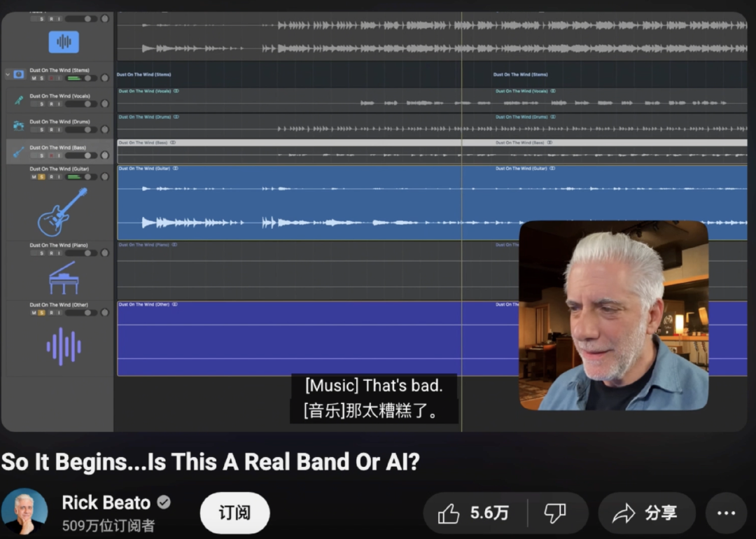Collapse the Stems track stack chevron

click(8, 74)
